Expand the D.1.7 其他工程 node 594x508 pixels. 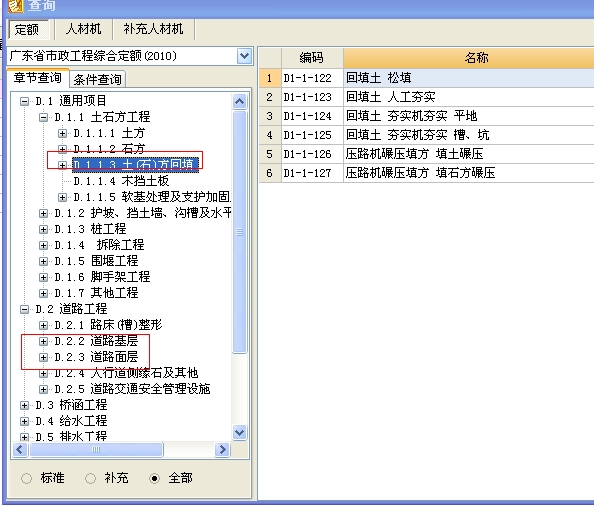point(44,293)
